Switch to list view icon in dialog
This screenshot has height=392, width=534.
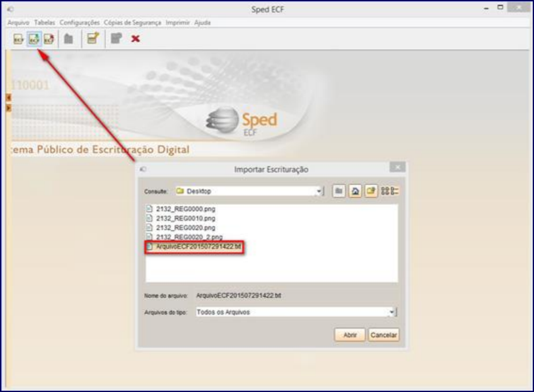tap(385, 191)
